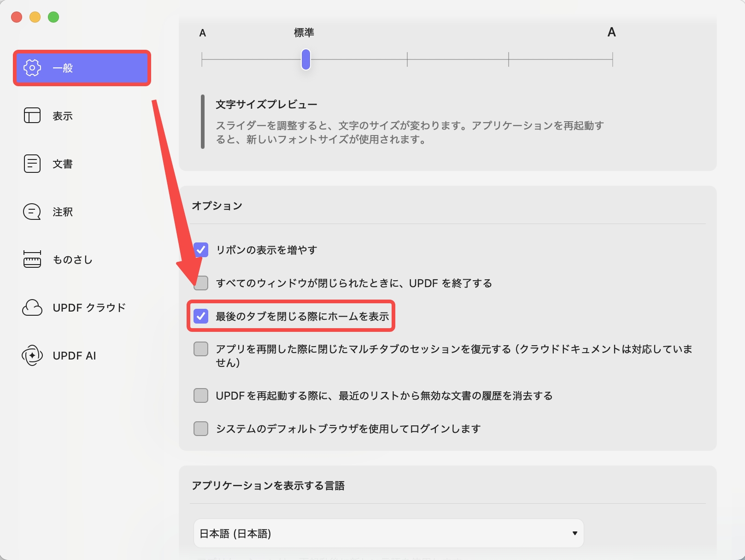Check システムのデフォルトブラウザを使用してログインします

(x=201, y=428)
